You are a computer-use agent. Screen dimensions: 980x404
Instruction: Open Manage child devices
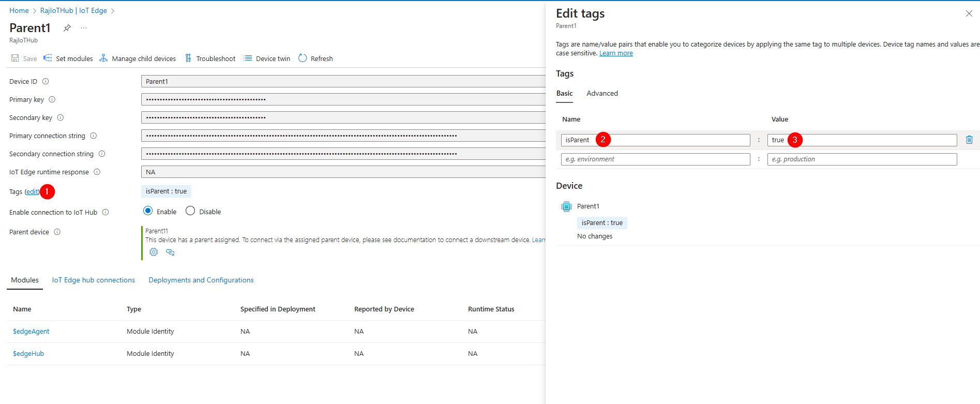click(138, 58)
